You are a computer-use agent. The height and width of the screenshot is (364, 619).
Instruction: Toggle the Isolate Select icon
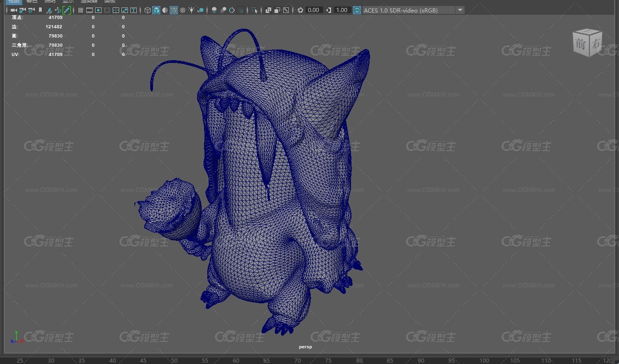pos(255,10)
